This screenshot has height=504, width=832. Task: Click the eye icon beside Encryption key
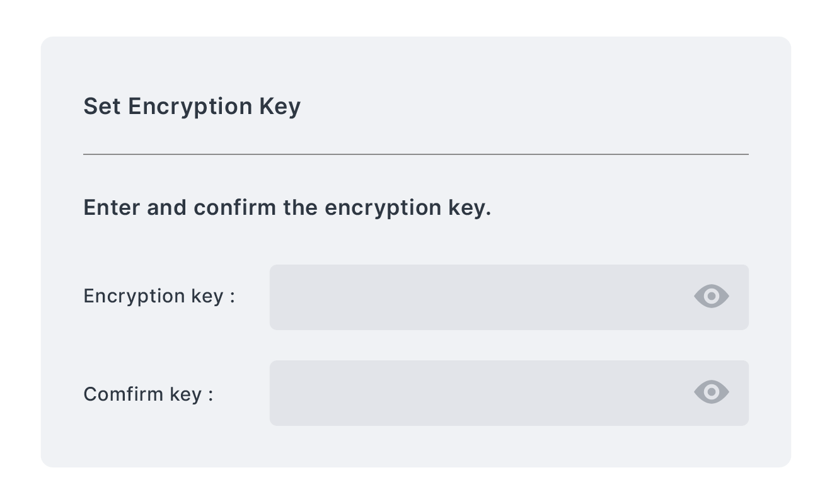pos(712,296)
